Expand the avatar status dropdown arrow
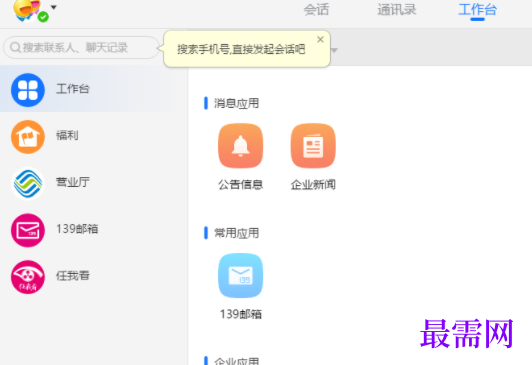The image size is (532, 365). pyautogui.click(x=54, y=7)
